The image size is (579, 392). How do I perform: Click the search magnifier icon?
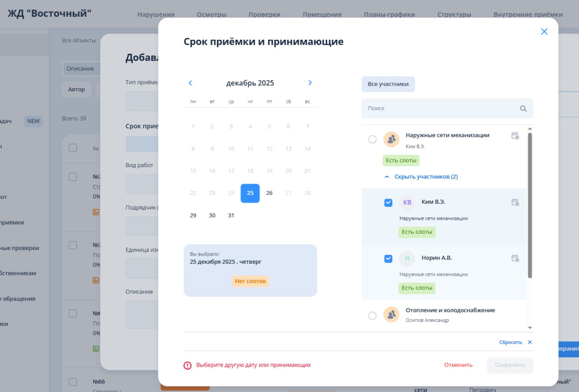tap(523, 109)
